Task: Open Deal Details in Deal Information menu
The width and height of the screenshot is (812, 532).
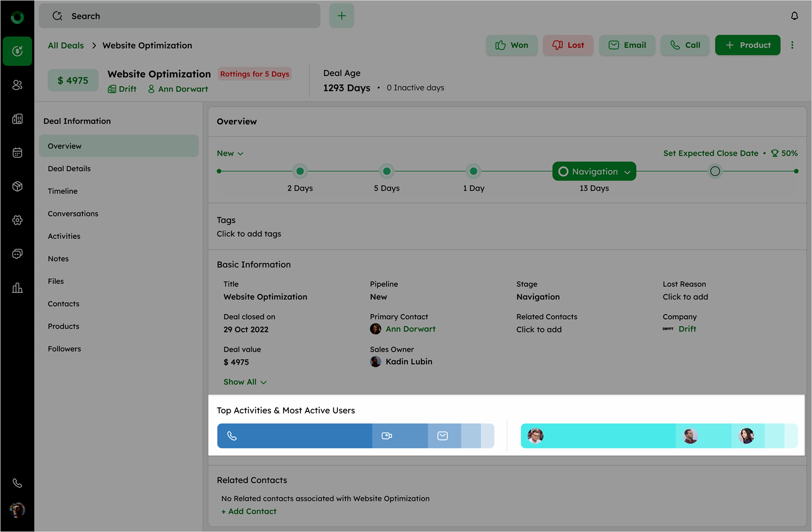Action: (69, 169)
